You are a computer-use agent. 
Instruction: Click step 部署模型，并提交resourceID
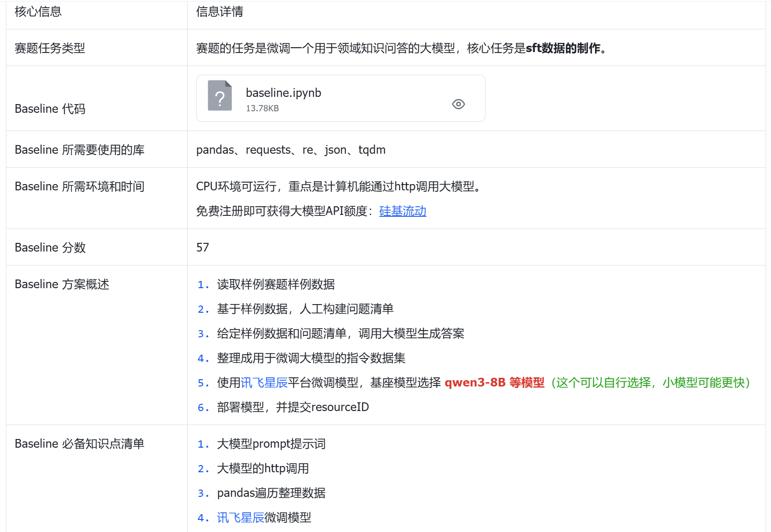[x=293, y=407]
